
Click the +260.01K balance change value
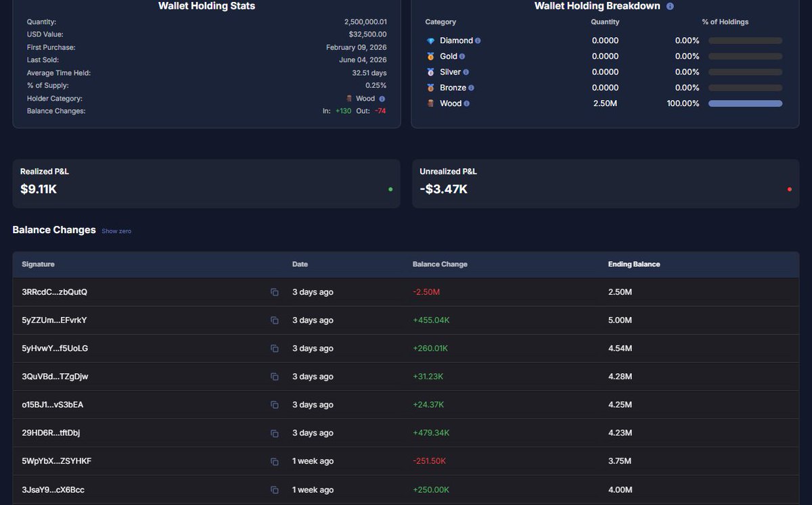point(430,348)
